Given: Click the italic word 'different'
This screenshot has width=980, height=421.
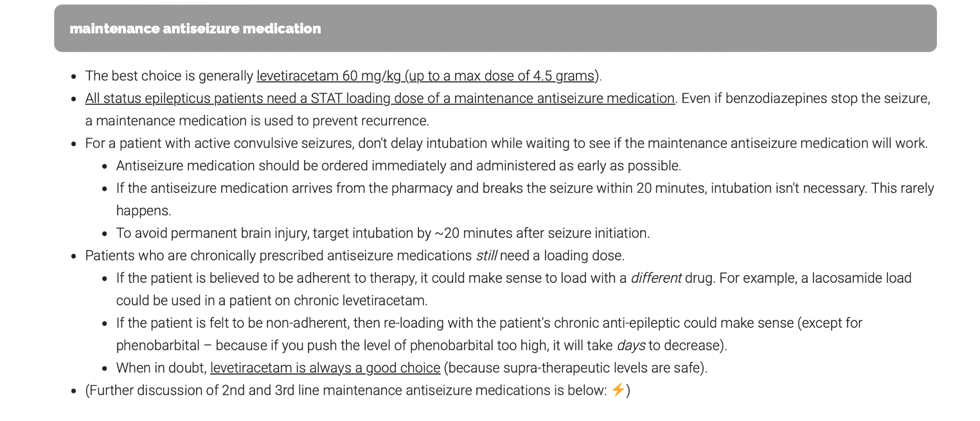Looking at the screenshot, I should [655, 278].
